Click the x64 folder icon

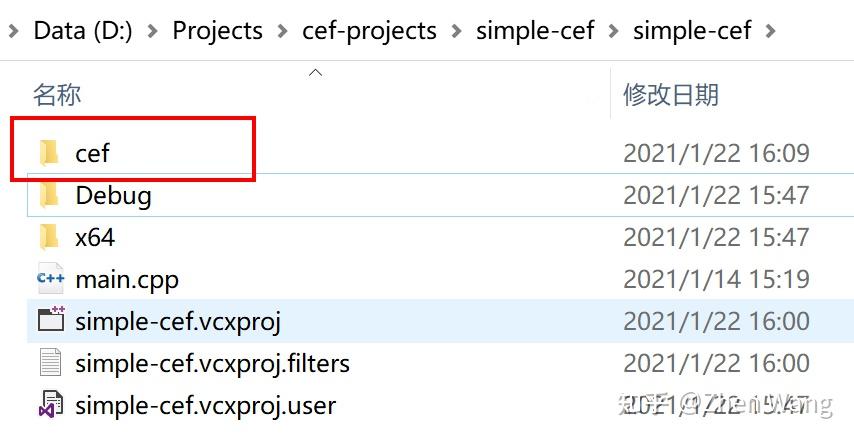[49, 237]
